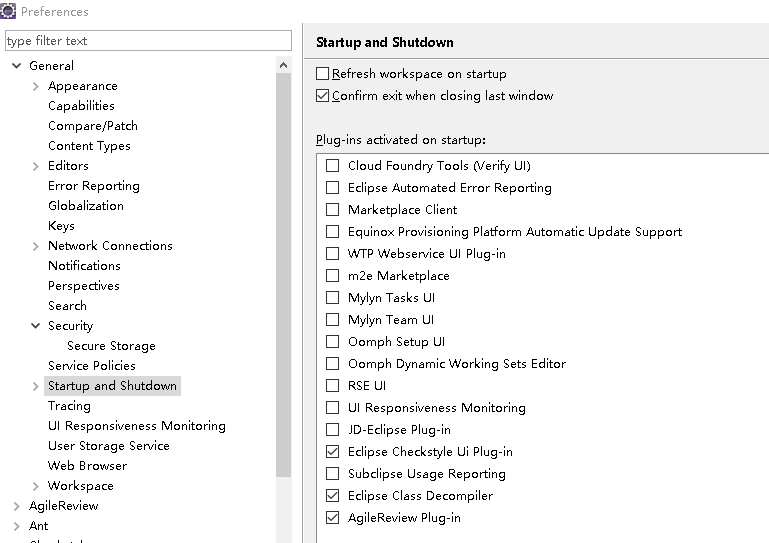The width and height of the screenshot is (769, 543).
Task: Enable WTP Webservice UI Plug-in
Action: pos(333,254)
